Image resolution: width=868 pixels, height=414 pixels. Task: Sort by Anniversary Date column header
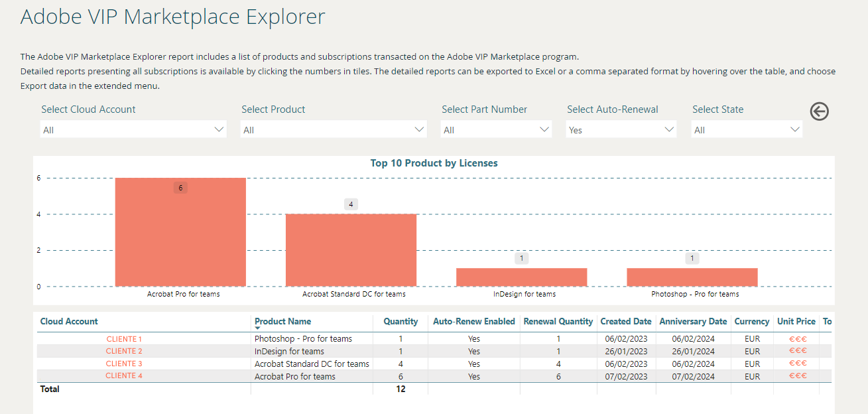[693, 321]
